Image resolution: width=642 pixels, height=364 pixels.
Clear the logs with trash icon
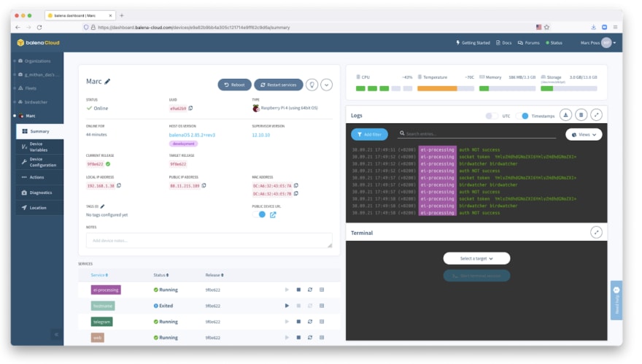581,115
